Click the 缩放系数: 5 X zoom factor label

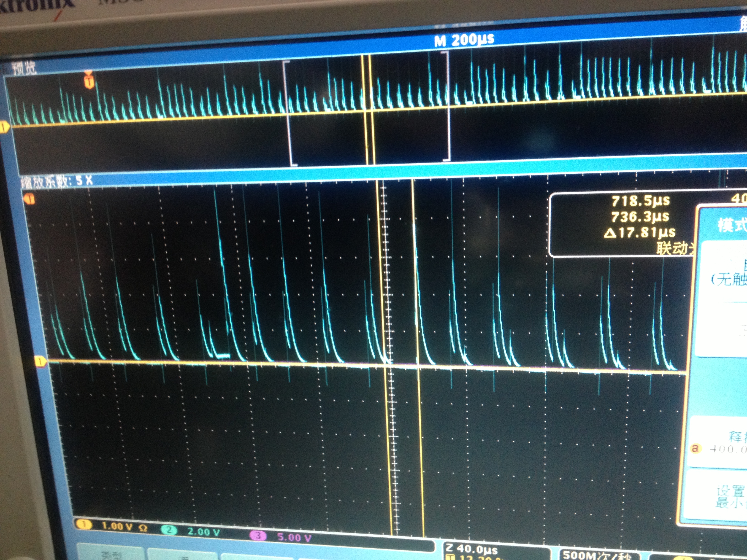[x=57, y=181]
